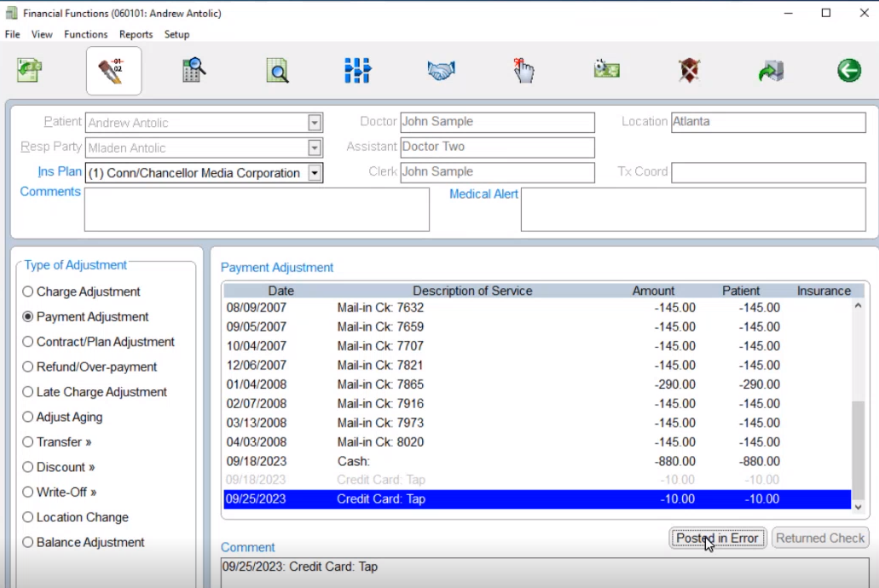
Task: Click the Ins Plan link label
Action: (x=60, y=172)
